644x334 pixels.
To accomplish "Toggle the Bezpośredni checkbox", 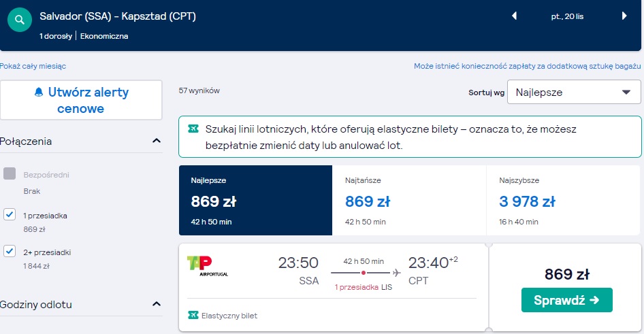I will coord(10,173).
